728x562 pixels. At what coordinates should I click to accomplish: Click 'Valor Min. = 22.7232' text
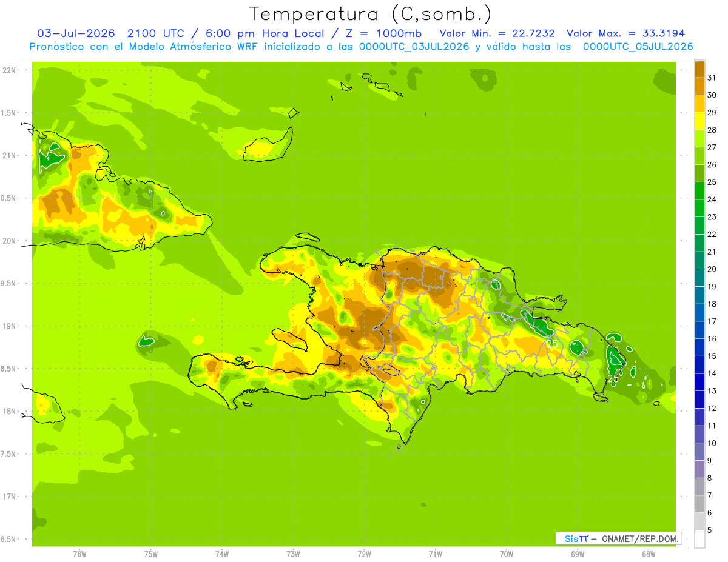coord(497,33)
